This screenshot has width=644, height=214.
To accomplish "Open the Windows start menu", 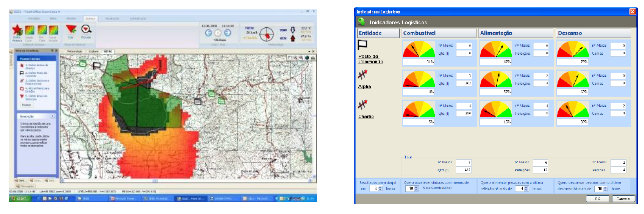I will point(20,198).
